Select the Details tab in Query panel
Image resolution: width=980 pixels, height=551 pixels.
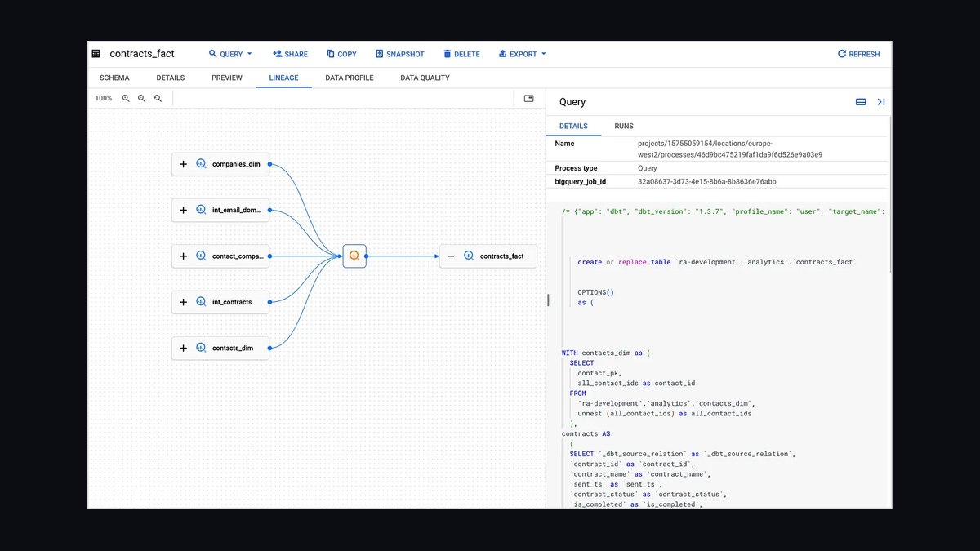(x=573, y=127)
